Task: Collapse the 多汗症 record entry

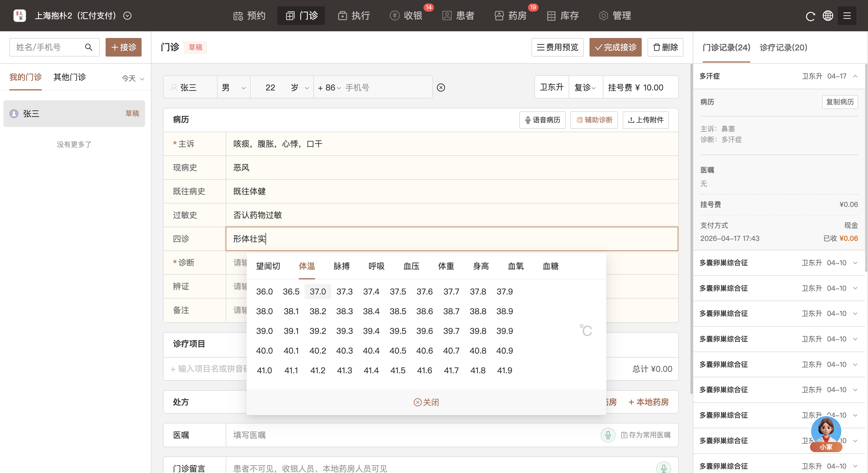Action: [x=855, y=76]
